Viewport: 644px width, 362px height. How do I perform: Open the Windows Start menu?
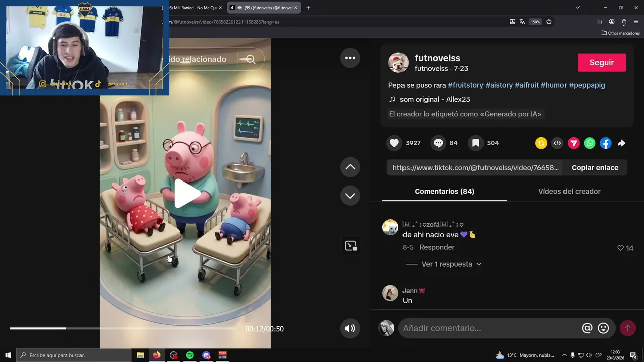point(8,355)
